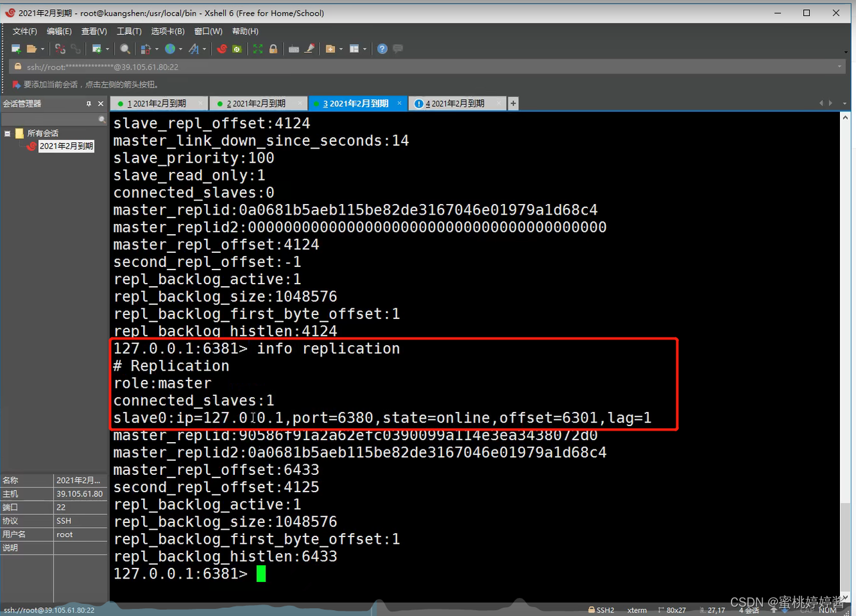Click the SSH2 status bar entry
The image size is (856, 616).
[601, 610]
